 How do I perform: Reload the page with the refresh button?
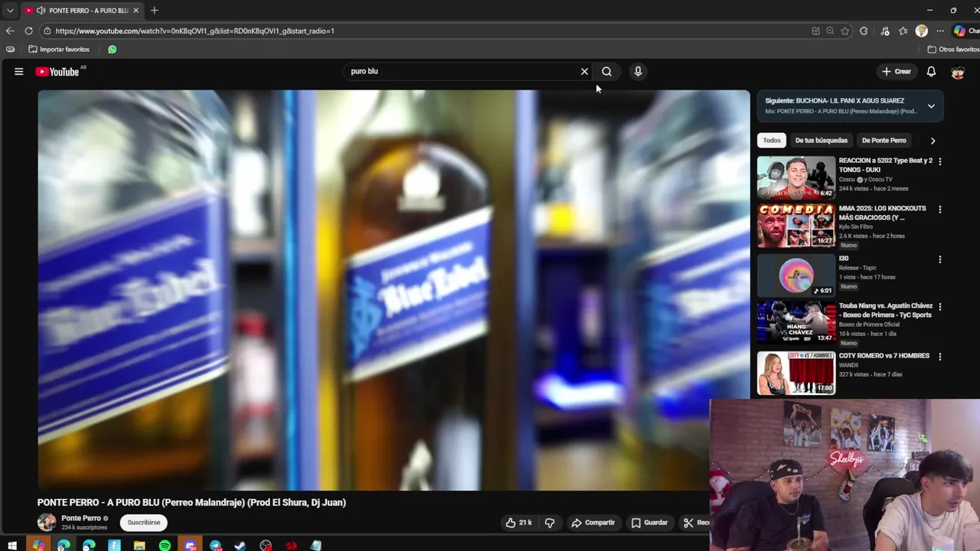click(x=28, y=31)
